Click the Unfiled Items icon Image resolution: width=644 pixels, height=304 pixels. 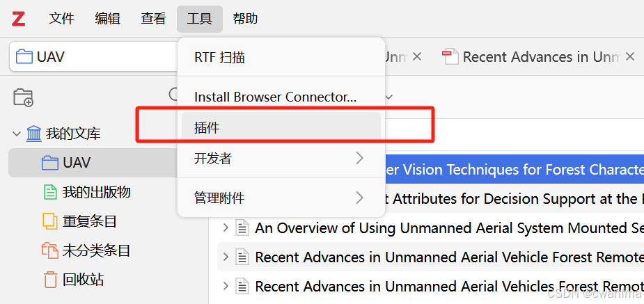pyautogui.click(x=49, y=250)
